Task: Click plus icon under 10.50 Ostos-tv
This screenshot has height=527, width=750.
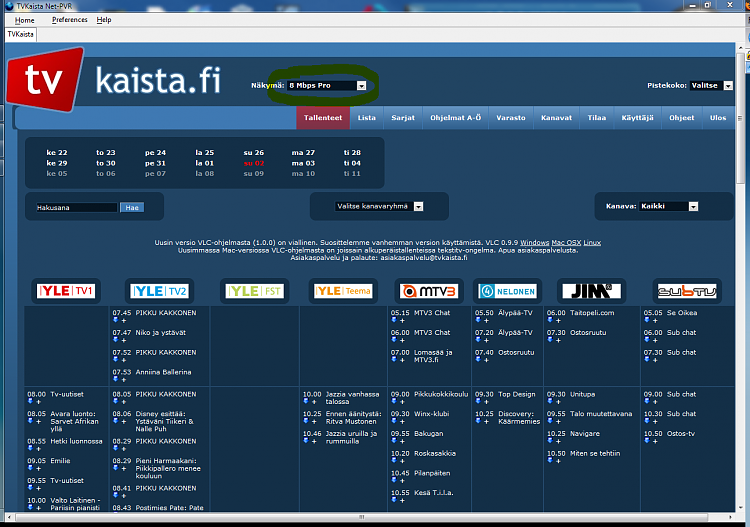Action: (655, 441)
